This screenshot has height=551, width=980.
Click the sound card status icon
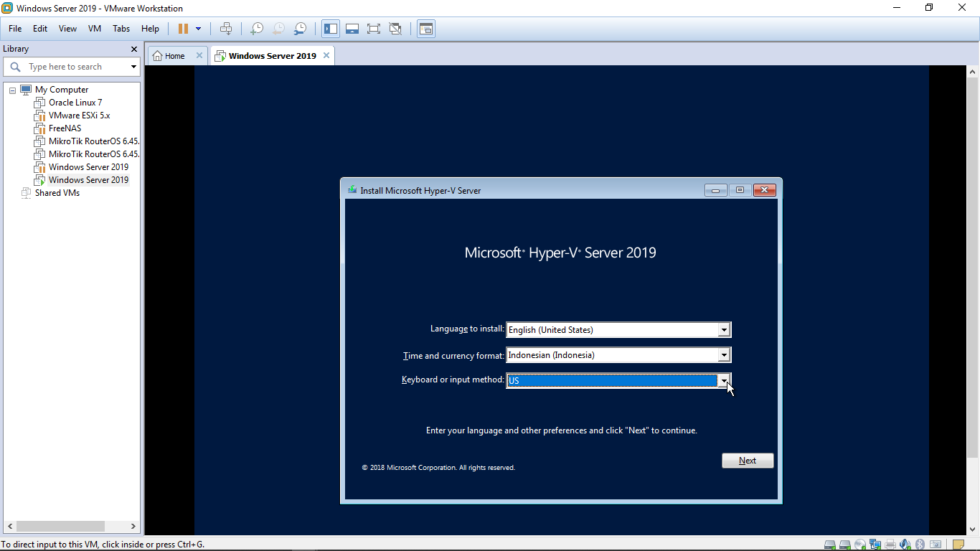tap(905, 545)
